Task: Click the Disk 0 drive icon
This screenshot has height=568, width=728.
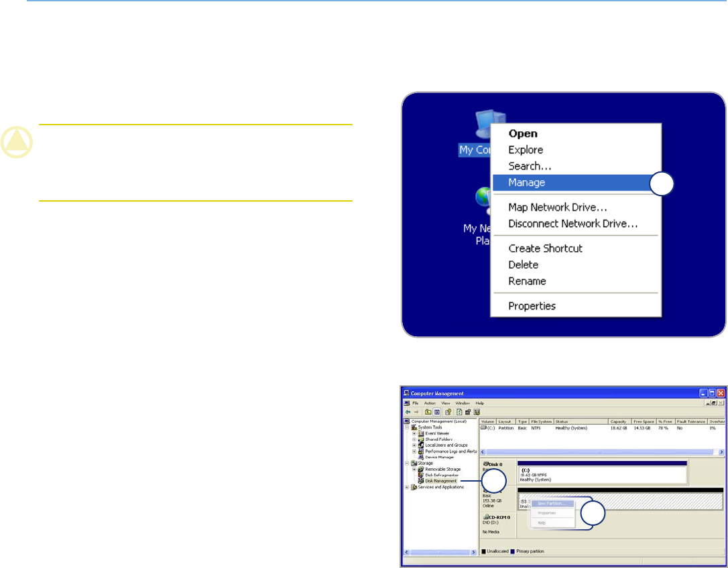Action: [485, 464]
